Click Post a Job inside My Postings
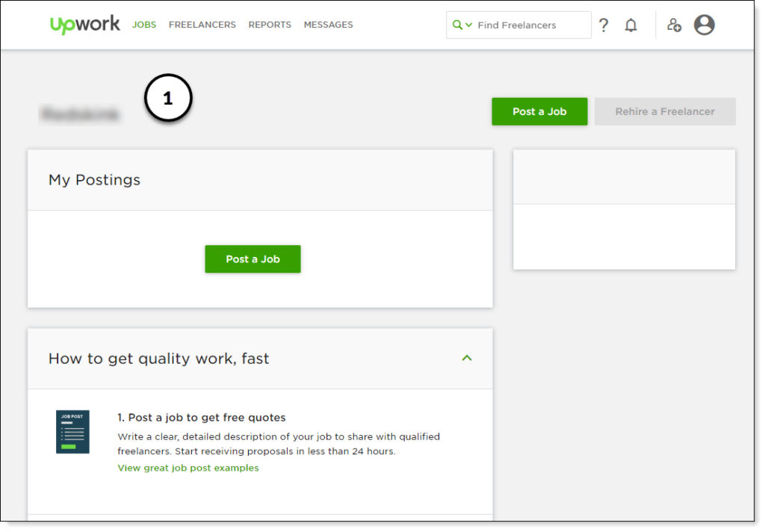The width and height of the screenshot is (765, 532). [x=253, y=259]
